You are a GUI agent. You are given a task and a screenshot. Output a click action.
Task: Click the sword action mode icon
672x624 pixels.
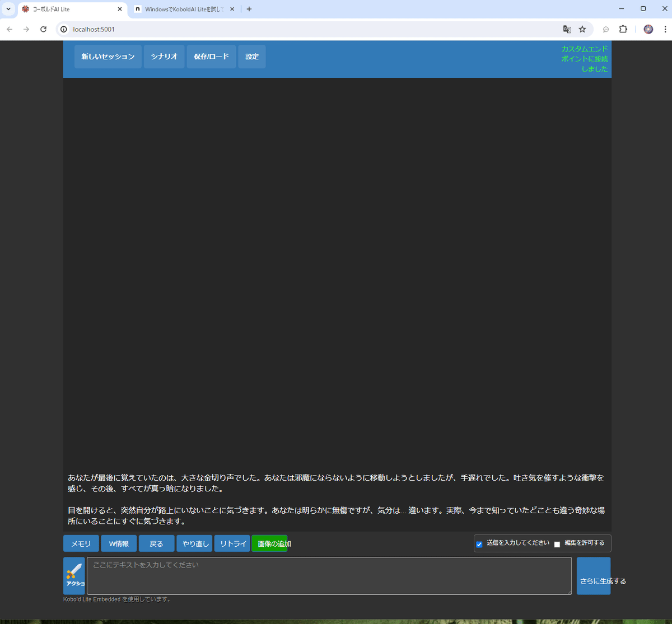coord(74,575)
